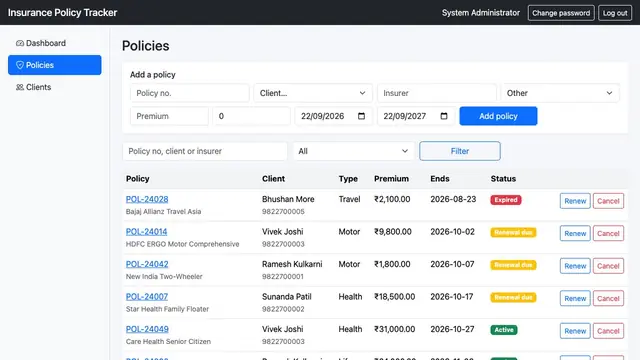Click text Bajaj Allianz Travel Asia
640x360 pixels.
coord(163,211)
